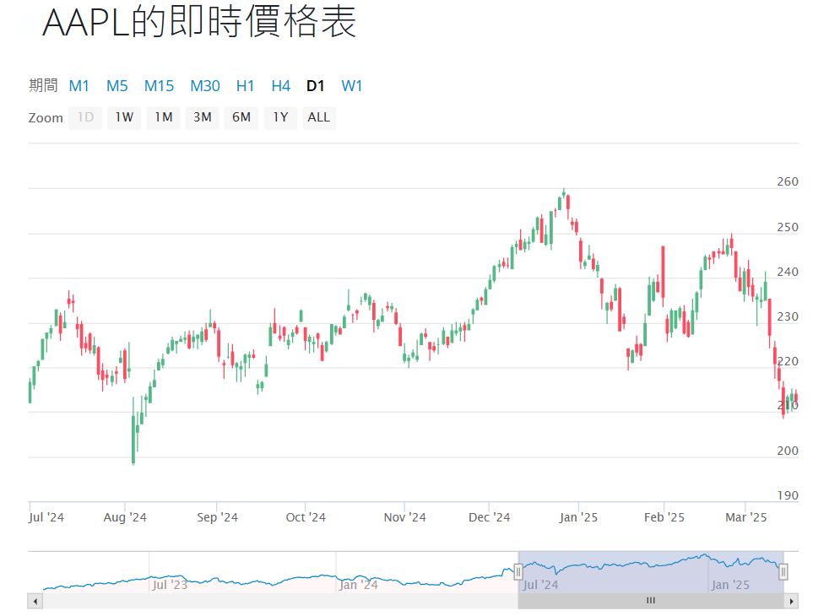Switch period to M1

79,86
